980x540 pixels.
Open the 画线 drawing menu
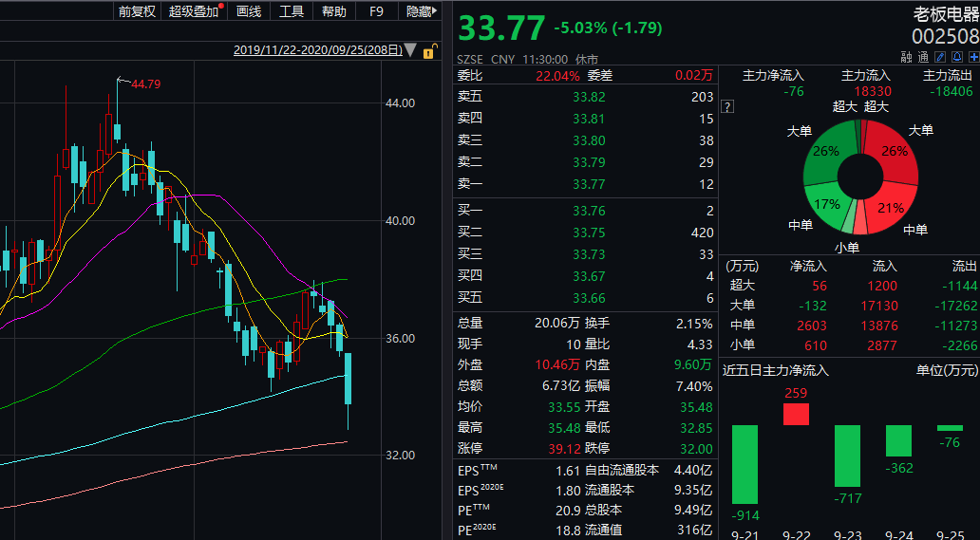pos(249,11)
